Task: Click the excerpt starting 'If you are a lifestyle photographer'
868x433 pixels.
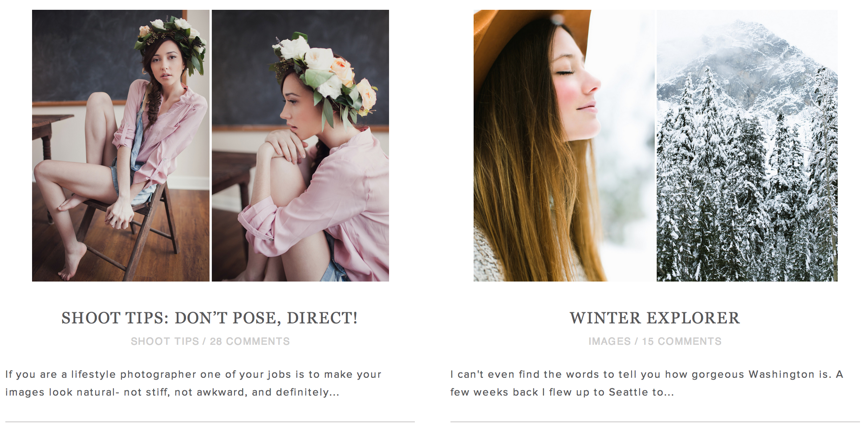Action: pos(194,383)
